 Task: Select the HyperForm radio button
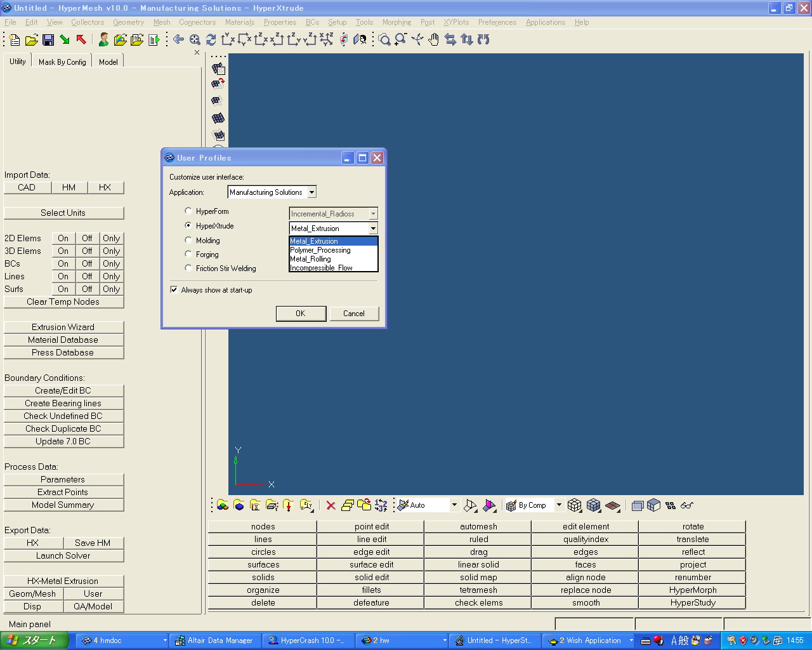tap(188, 211)
